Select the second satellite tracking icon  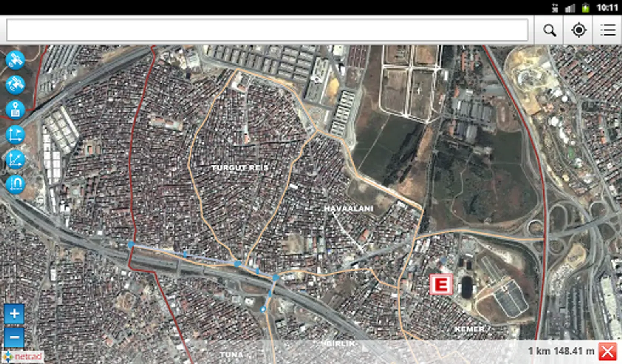click(15, 85)
